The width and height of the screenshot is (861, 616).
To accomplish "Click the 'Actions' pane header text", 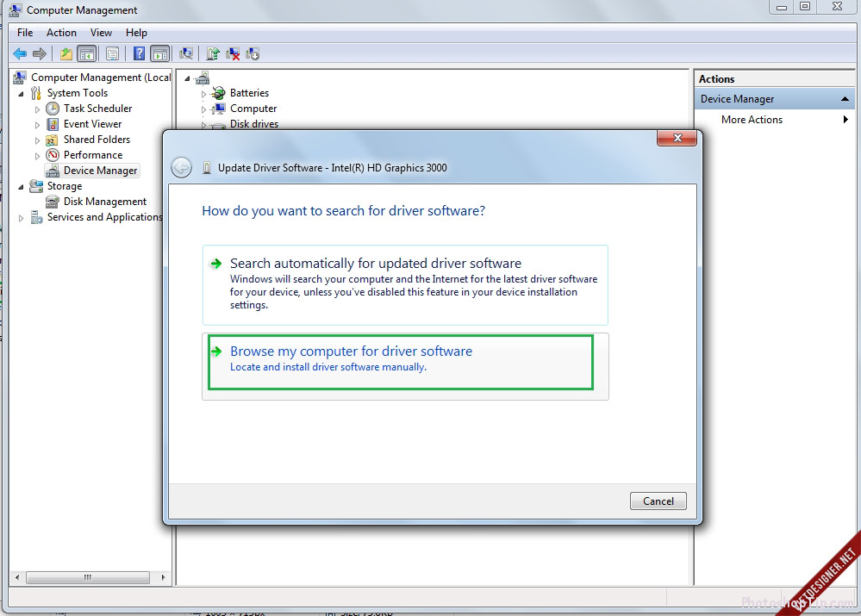I will pyautogui.click(x=716, y=79).
